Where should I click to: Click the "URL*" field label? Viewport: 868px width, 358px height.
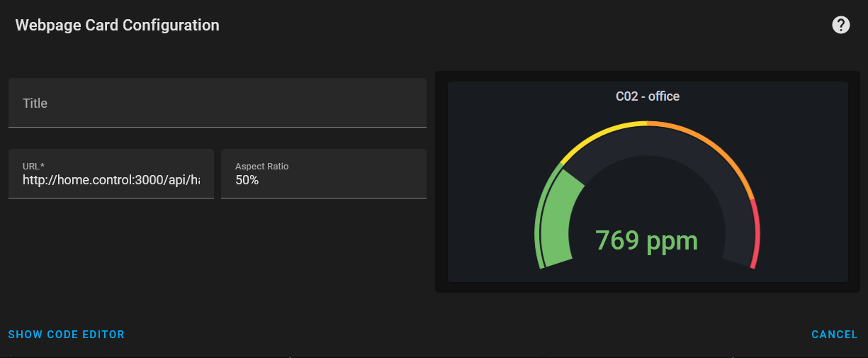pos(34,167)
